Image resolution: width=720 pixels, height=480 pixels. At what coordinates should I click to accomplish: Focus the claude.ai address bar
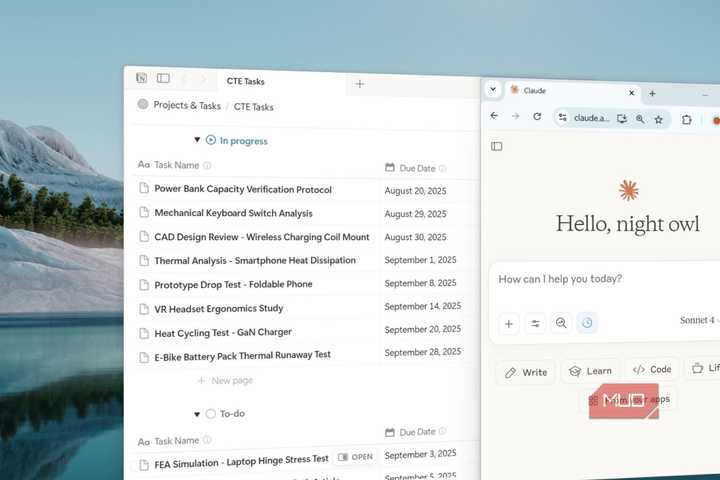coord(591,119)
